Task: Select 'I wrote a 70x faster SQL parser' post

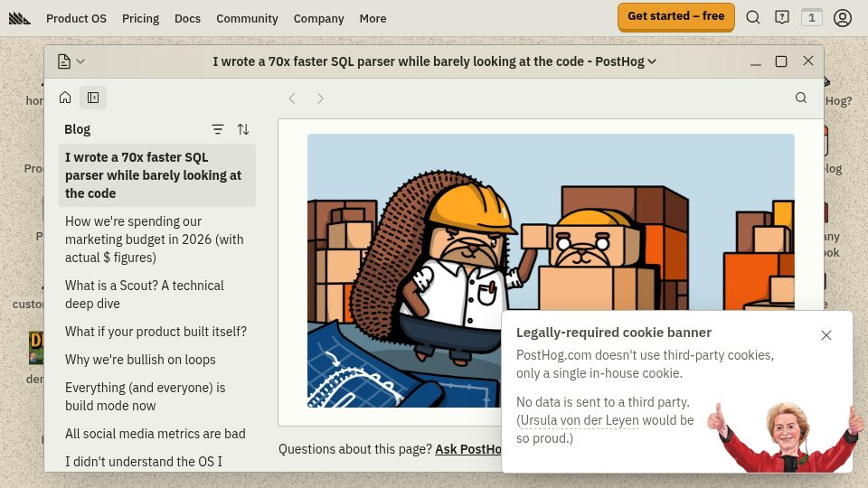Action: [x=157, y=175]
